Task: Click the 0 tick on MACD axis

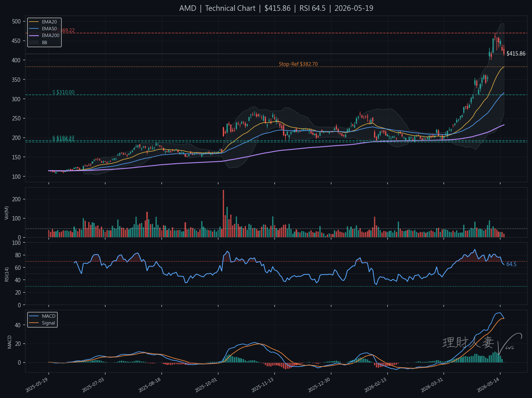Action: pos(19,363)
